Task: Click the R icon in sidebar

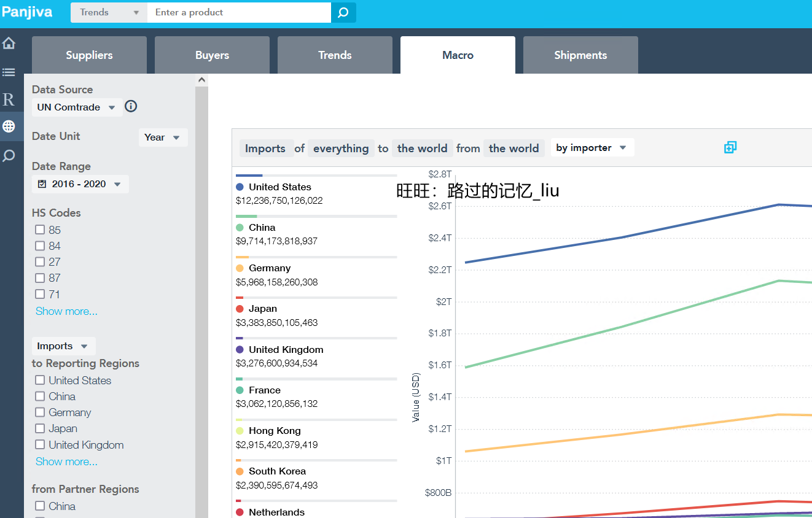Action: coord(9,99)
